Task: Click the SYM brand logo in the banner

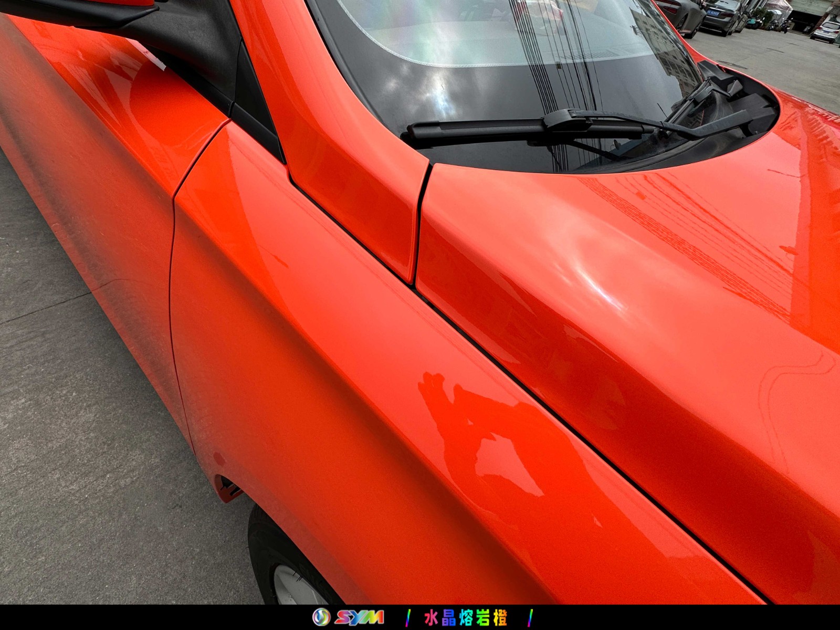Action: tap(348, 617)
